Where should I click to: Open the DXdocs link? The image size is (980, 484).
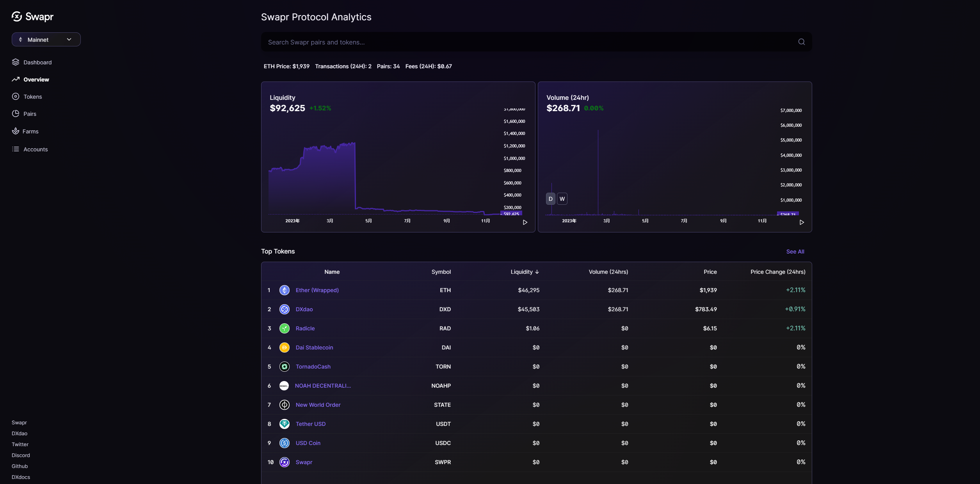[x=21, y=477]
